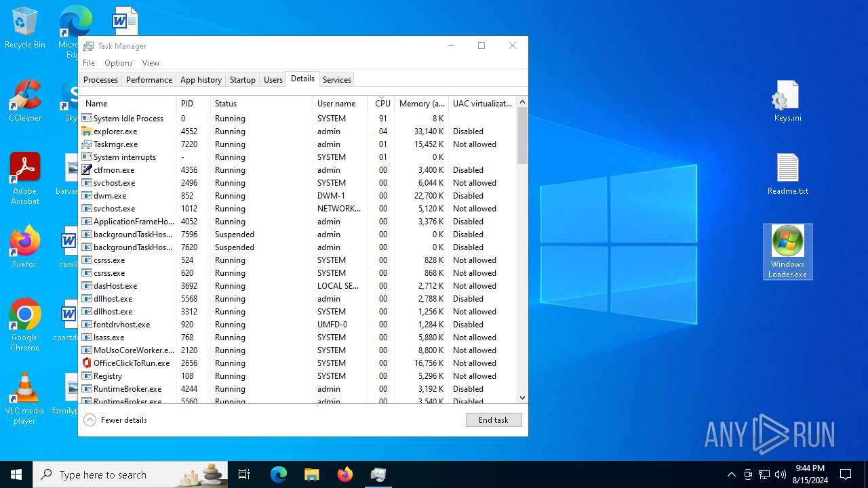Sort by the CPU column header
Image resolution: width=868 pixels, height=488 pixels.
click(x=382, y=104)
